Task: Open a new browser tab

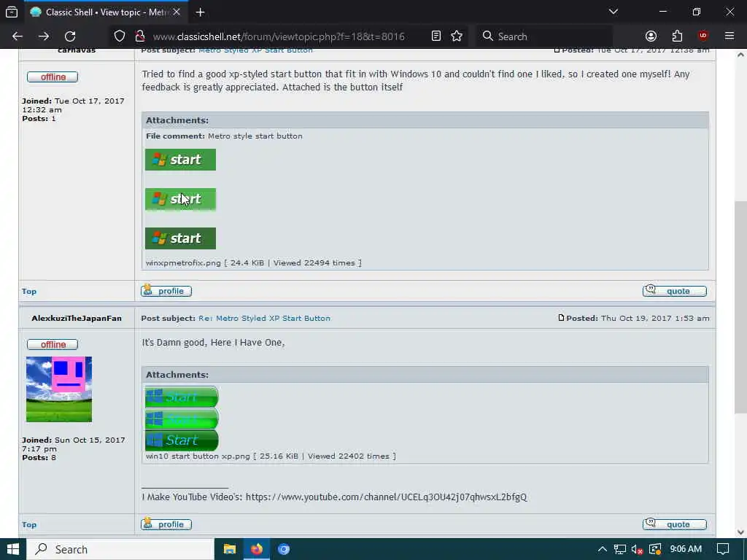Action: coord(200,12)
